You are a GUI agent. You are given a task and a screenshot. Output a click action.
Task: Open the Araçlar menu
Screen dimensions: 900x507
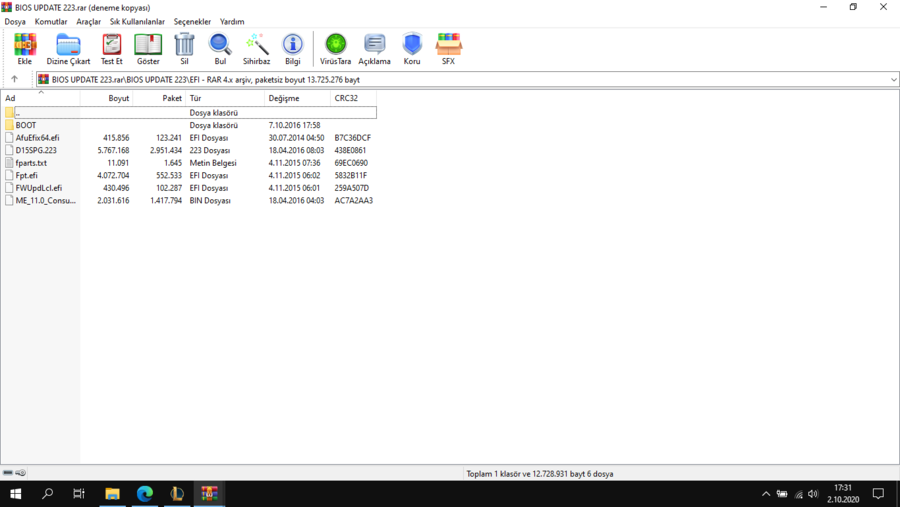pos(88,22)
